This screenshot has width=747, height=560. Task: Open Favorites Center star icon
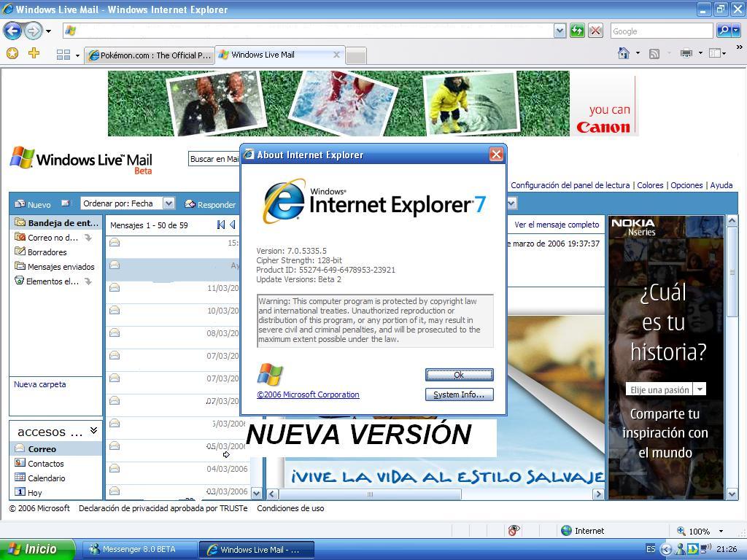pos(12,53)
